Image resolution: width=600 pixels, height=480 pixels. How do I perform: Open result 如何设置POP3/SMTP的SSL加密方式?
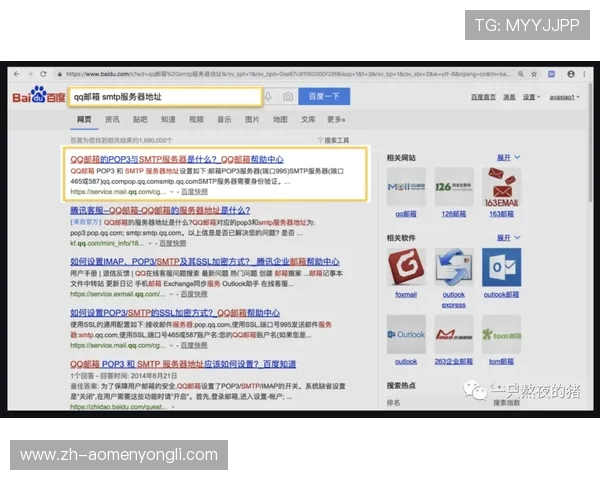pyautogui.click(x=175, y=313)
